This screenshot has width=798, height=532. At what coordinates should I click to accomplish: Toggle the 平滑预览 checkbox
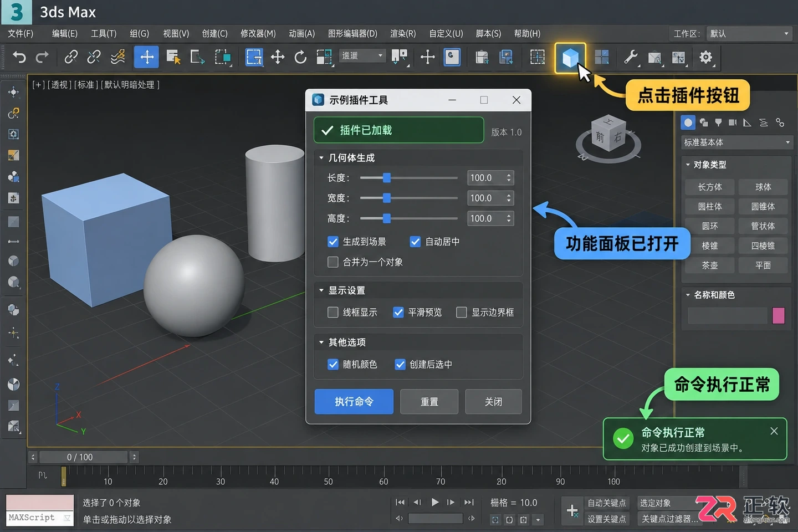pyautogui.click(x=398, y=313)
